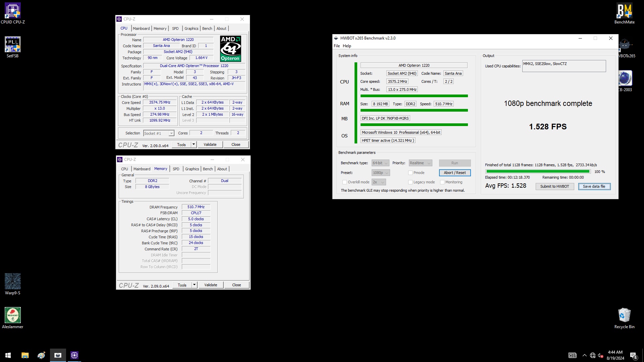
Task: Click the news widget taskbar icon
Action: [x=572, y=355]
